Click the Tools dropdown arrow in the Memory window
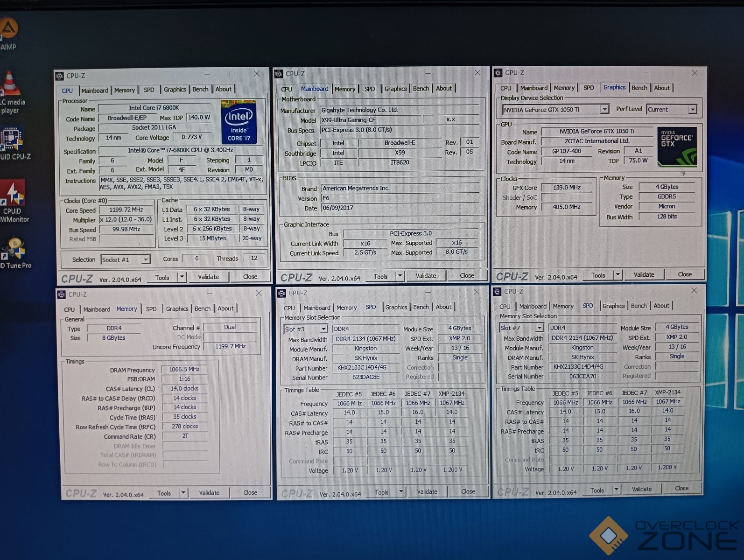Viewport: 744px width, 560px height. click(x=183, y=493)
